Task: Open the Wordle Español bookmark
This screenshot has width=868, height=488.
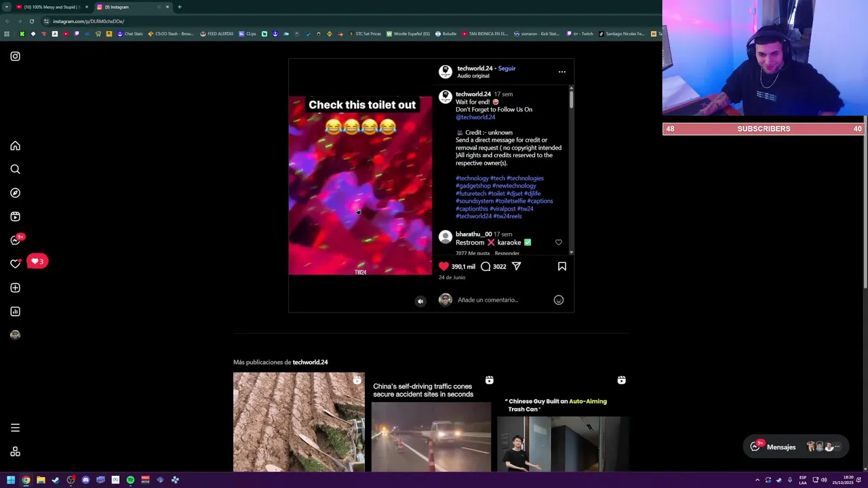Action: (x=408, y=34)
